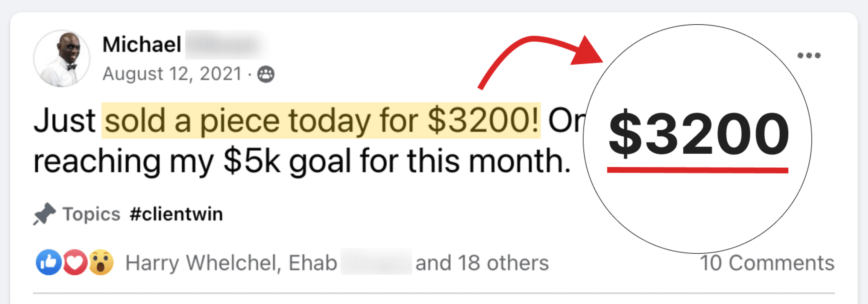Open the #clientwin hashtag topic
This screenshot has width=868, height=304.
[x=176, y=214]
